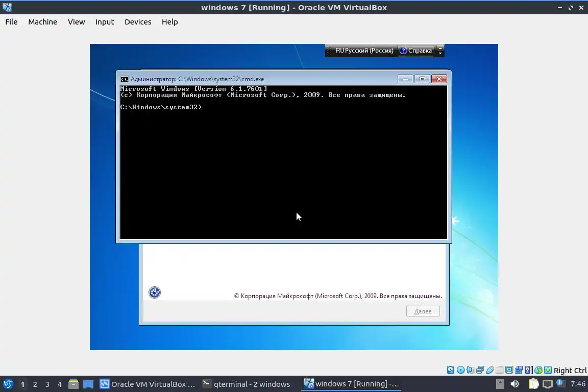Click the mouse integration indicator icon
This screenshot has height=392, width=588.
tap(538, 370)
